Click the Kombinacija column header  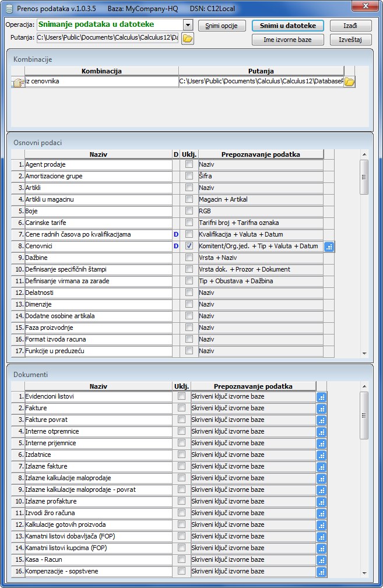pos(101,71)
